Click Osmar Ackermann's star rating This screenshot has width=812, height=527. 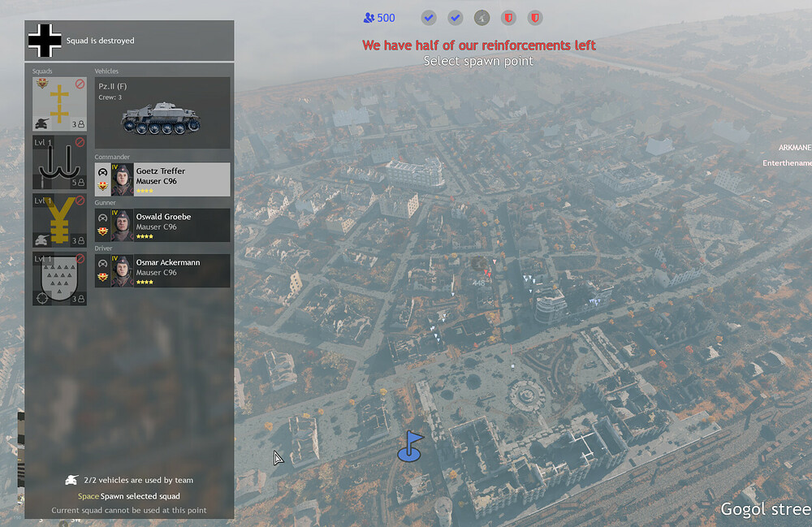tap(145, 282)
